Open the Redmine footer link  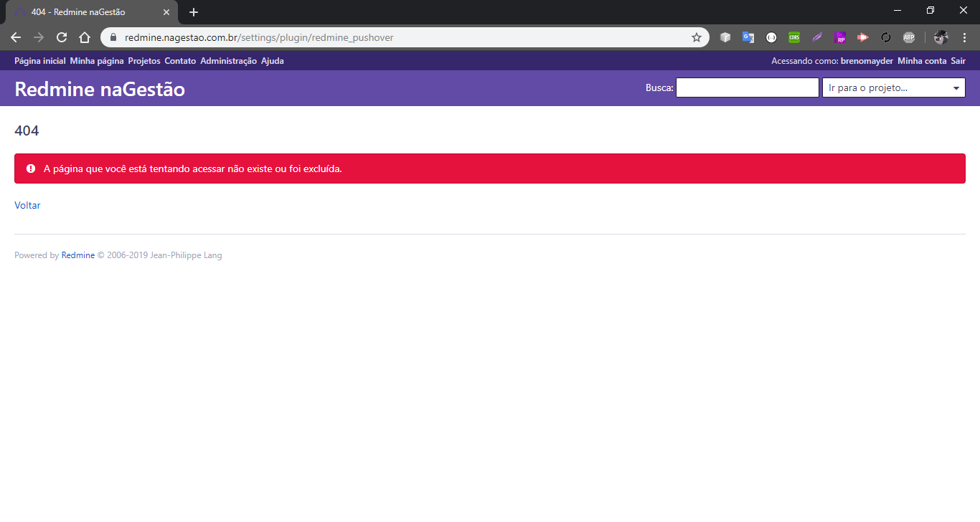coord(78,255)
